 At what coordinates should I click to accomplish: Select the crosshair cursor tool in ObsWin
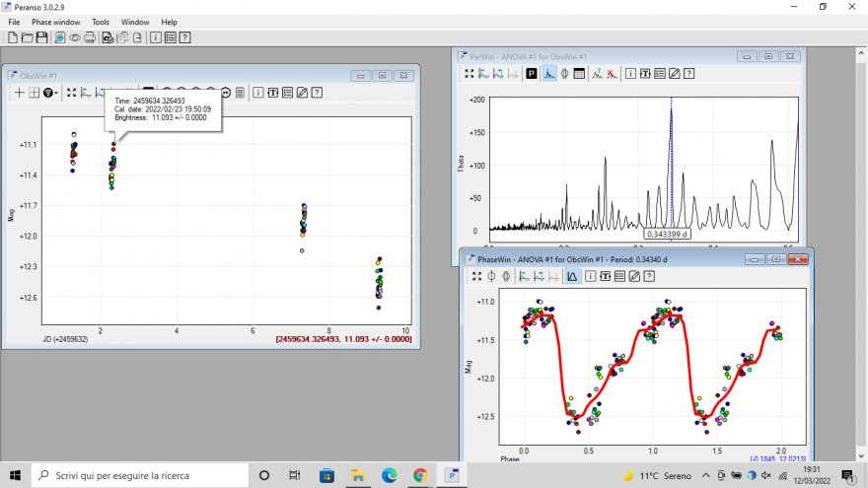click(x=18, y=93)
